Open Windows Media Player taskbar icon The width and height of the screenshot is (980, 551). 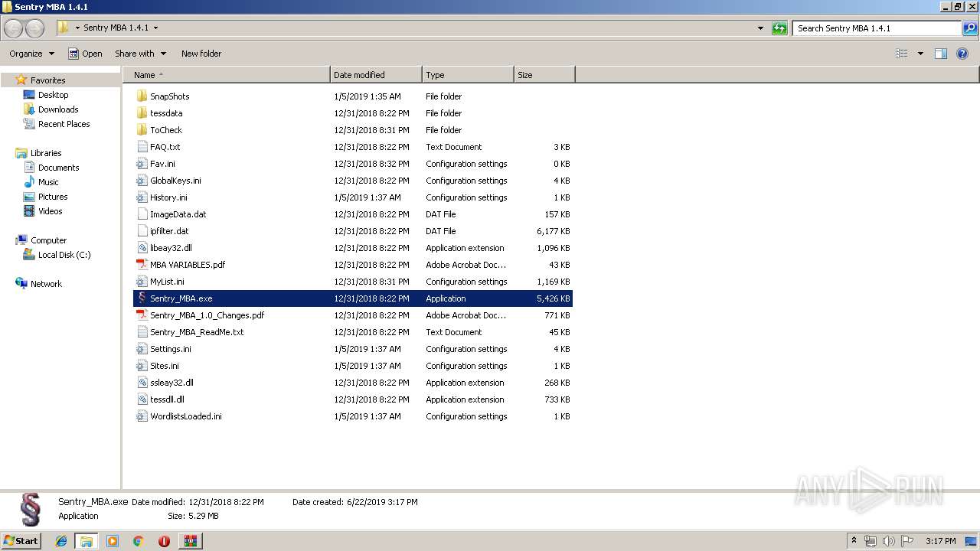[x=113, y=541]
